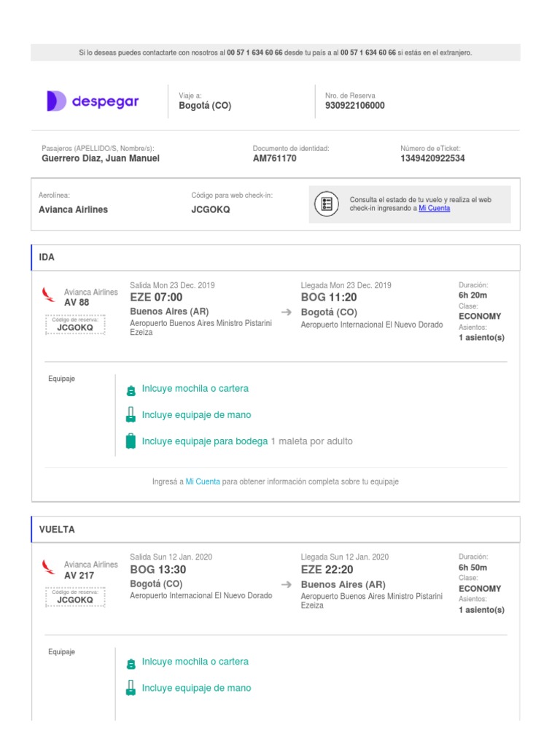The width and height of the screenshot is (560, 747).
Task: Click "Incluye equipaje para bodega" text
Action: coord(205,441)
